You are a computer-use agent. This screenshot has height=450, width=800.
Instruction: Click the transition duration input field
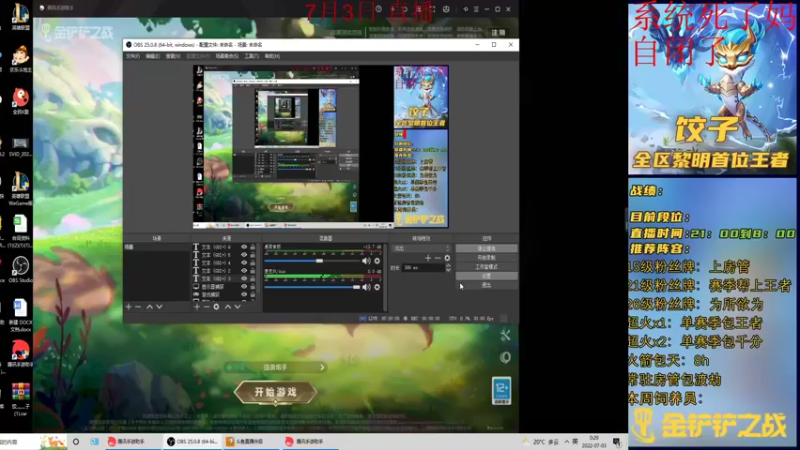tap(422, 267)
